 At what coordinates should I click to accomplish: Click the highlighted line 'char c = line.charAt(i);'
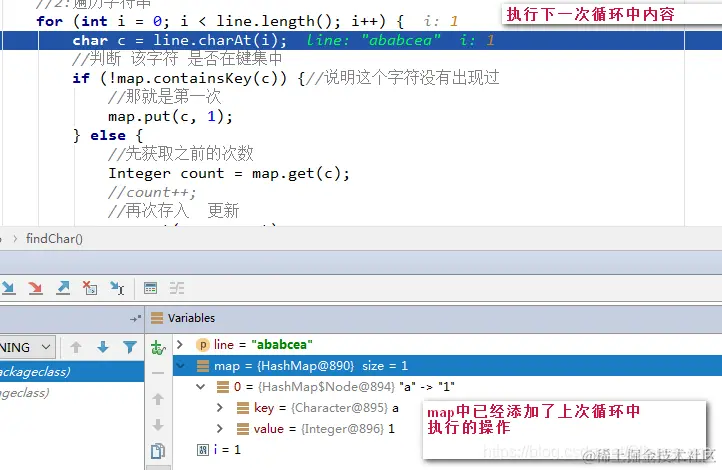click(180, 41)
